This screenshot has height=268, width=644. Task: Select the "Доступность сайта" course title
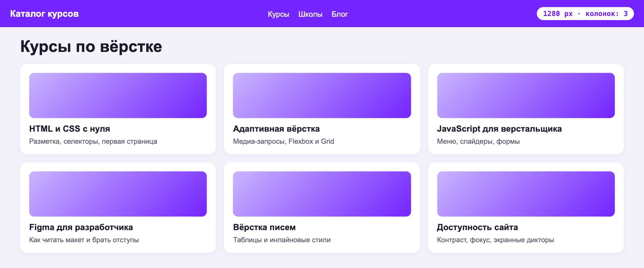click(x=477, y=227)
